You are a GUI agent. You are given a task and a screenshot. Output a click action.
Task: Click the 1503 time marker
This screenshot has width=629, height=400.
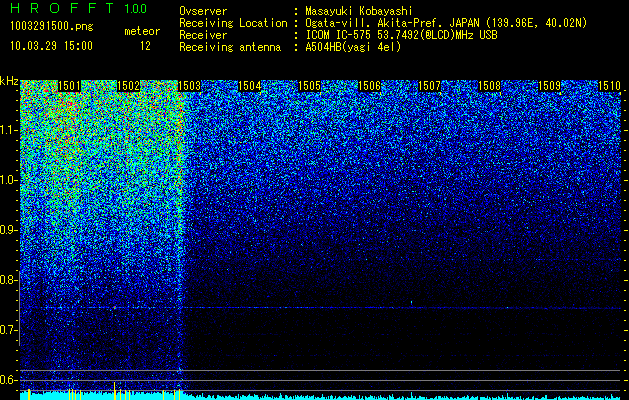(189, 86)
